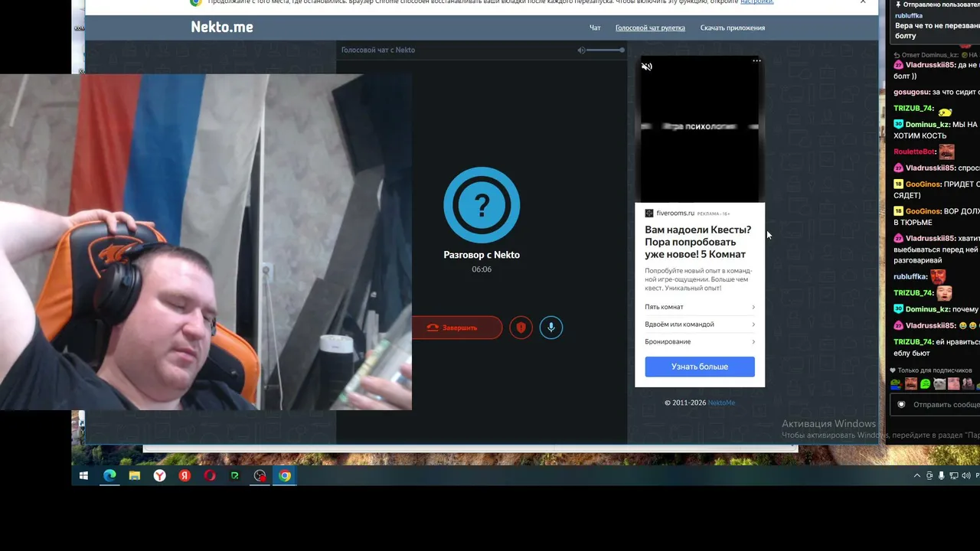Click the Vladrusskii85 name on 'да не' message
The height and width of the screenshot is (551, 980).
click(930, 66)
